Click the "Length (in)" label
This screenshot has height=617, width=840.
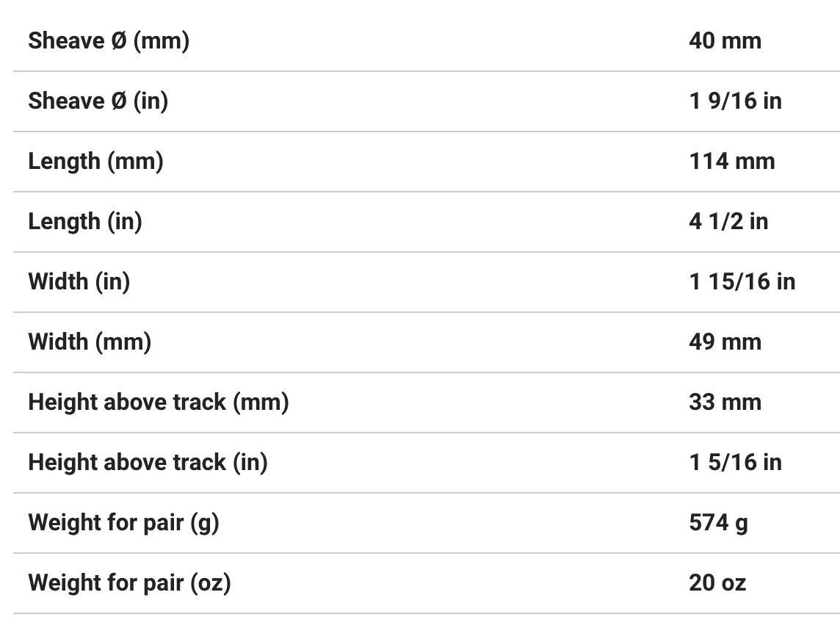[x=85, y=222]
